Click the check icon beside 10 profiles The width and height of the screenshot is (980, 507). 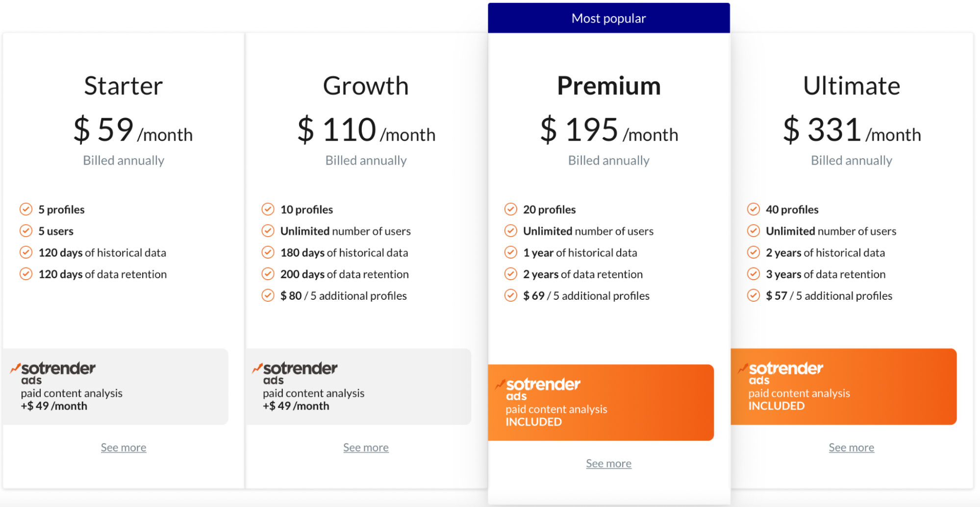pos(268,210)
